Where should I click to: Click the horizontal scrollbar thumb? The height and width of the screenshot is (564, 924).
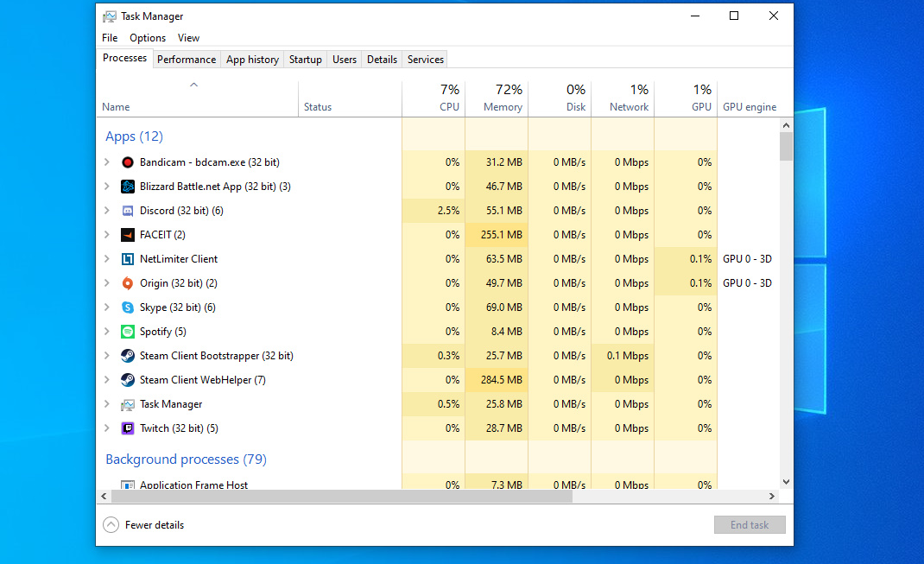[342, 497]
